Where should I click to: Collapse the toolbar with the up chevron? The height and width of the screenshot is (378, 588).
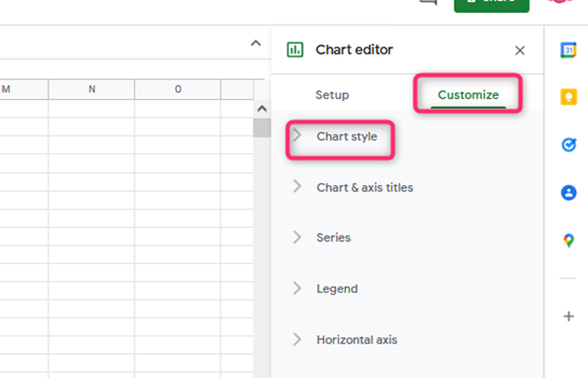256,44
